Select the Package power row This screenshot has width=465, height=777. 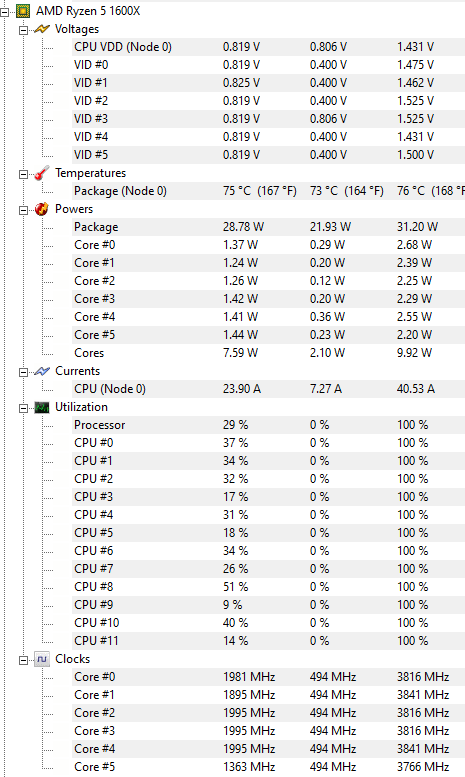pyautogui.click(x=268, y=227)
